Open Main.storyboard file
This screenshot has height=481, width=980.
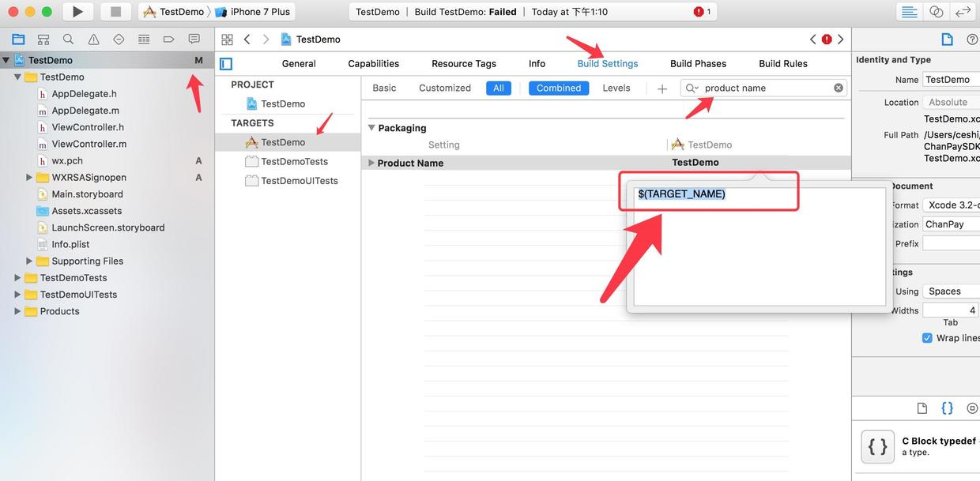(x=87, y=194)
